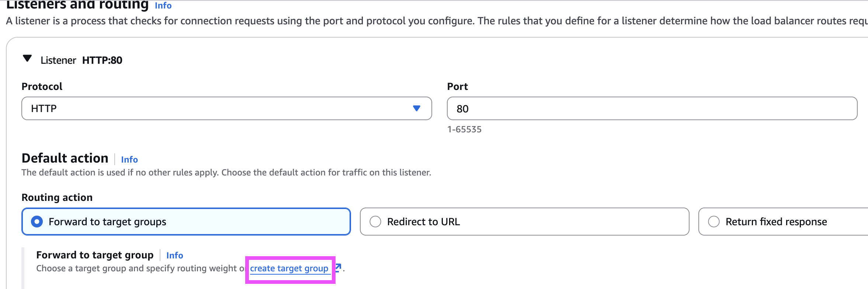The image size is (868, 289).
Task: Open Info link beside Listeners and routing
Action: [x=163, y=6]
